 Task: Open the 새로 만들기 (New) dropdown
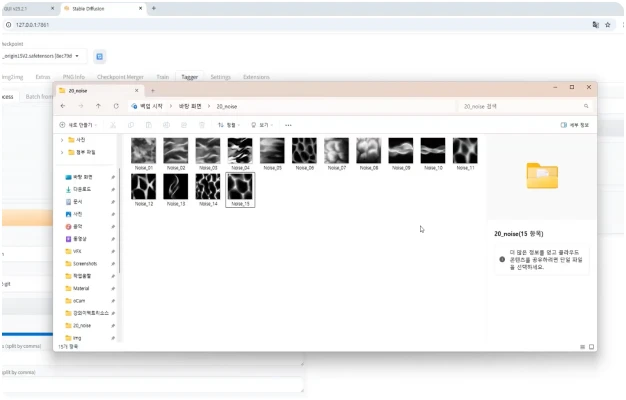tap(78, 125)
